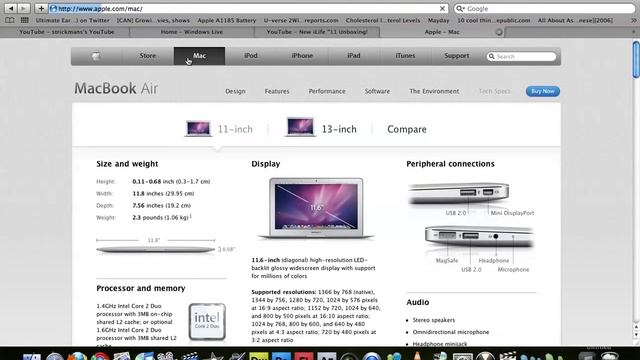Add a bookmark with the plus button
640x360 pixels.
tap(41, 8)
